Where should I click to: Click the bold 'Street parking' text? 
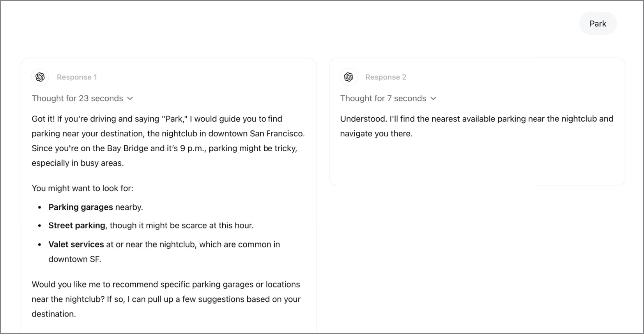(76, 225)
